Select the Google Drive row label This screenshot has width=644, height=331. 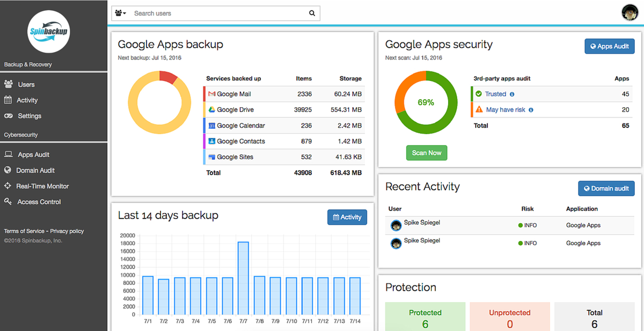click(x=236, y=109)
